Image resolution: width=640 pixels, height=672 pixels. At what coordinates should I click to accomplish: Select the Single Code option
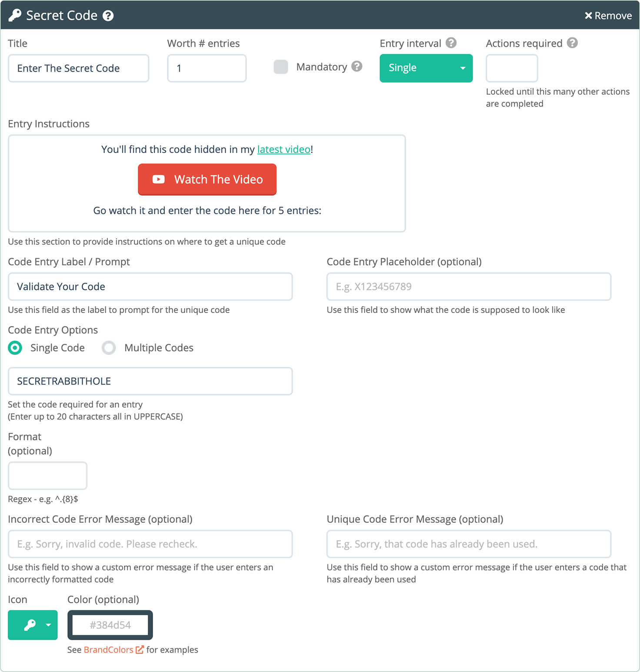15,348
